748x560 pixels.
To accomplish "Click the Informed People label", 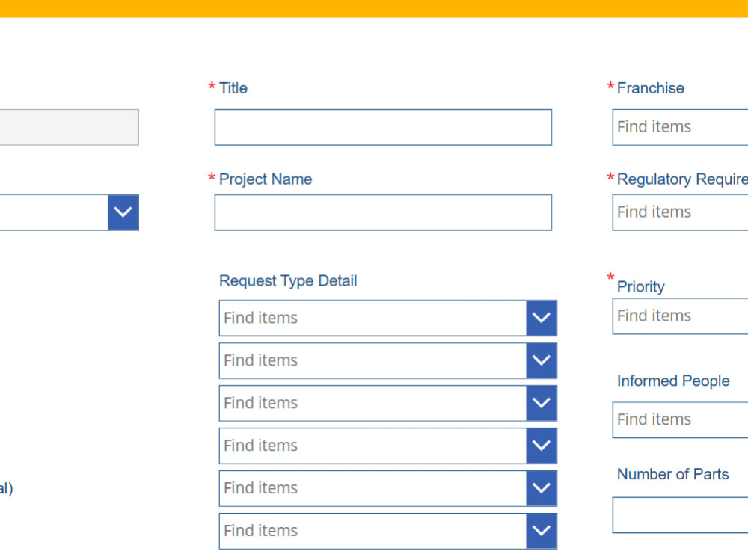I will click(673, 381).
